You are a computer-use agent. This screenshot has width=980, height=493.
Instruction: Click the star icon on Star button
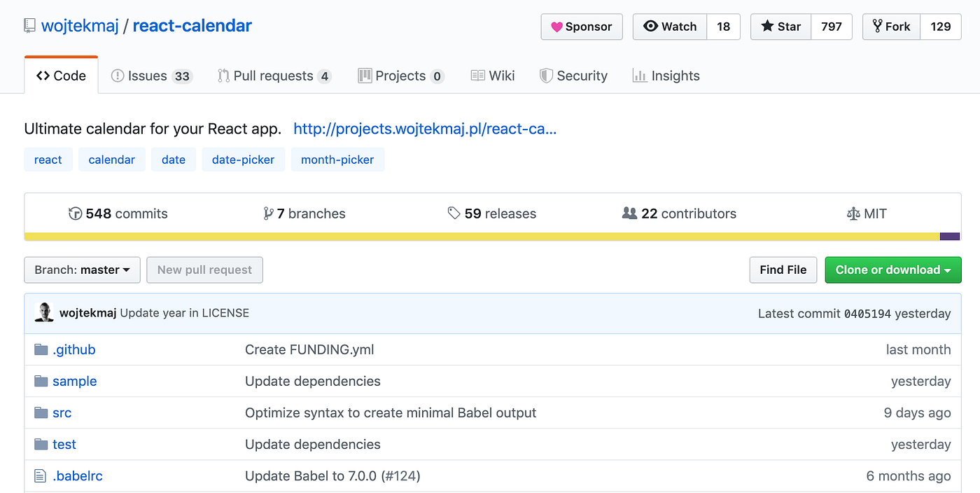pyautogui.click(x=767, y=27)
